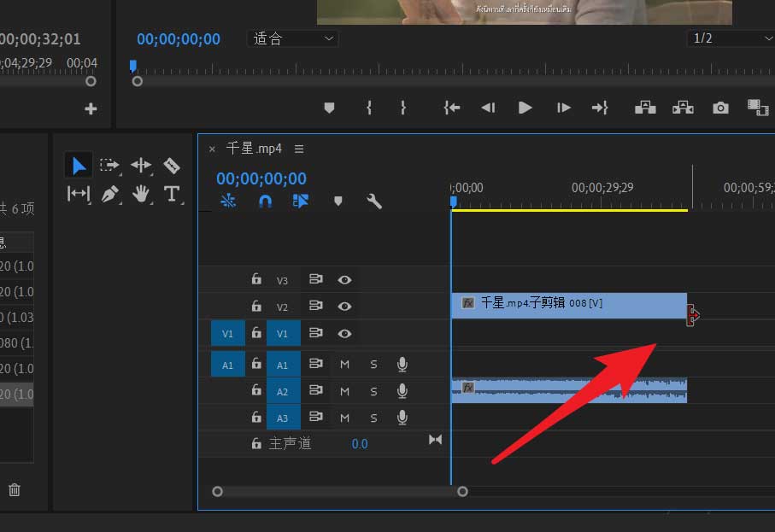Viewport: 775px width, 532px height.
Task: Select the Selection arrow tool
Action: click(x=79, y=165)
